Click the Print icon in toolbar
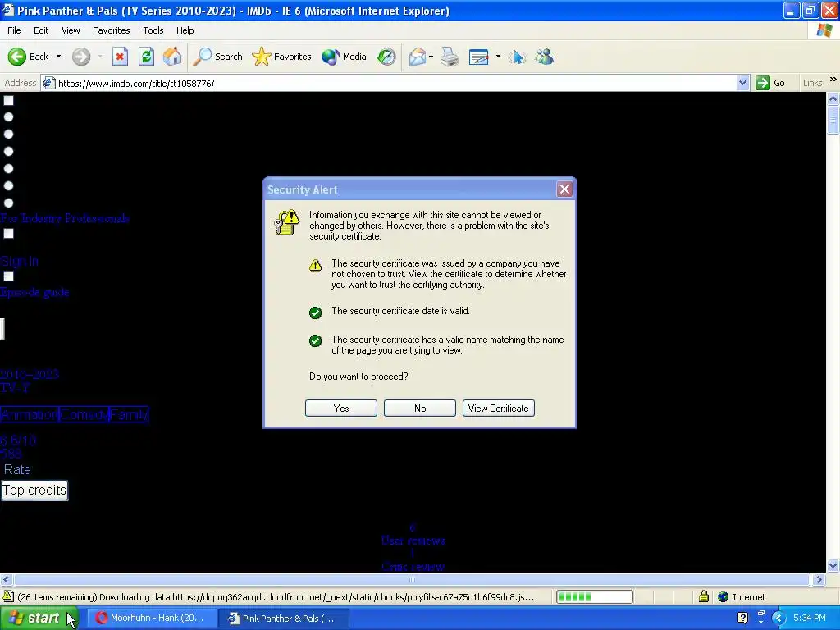Image resolution: width=840 pixels, height=630 pixels. (450, 57)
